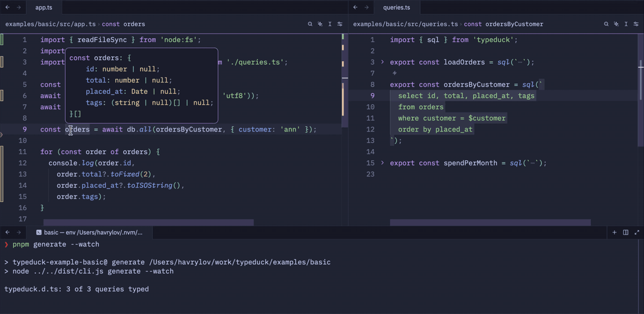
Task: Expand the panel via left edge chevron
Action: 2,135
